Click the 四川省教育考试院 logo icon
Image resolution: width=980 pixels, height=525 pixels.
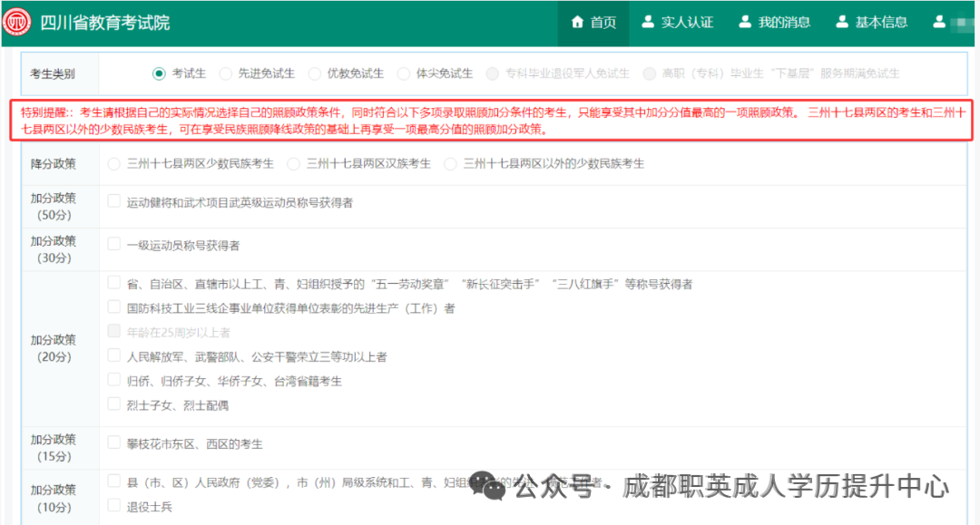tap(17, 23)
